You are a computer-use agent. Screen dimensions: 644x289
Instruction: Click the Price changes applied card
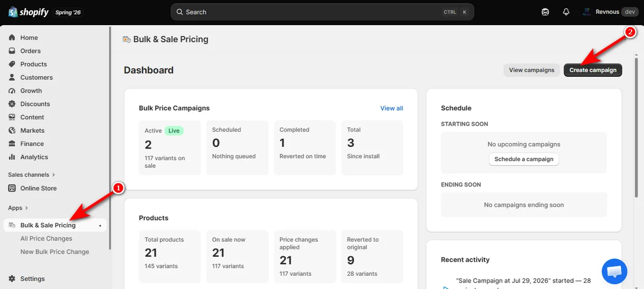pos(305,257)
